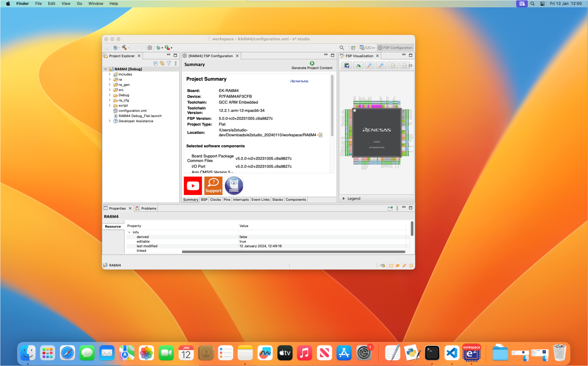This screenshot has height=366, width=588.
Task: Select FSP Configuration perspective button
Action: (395, 48)
